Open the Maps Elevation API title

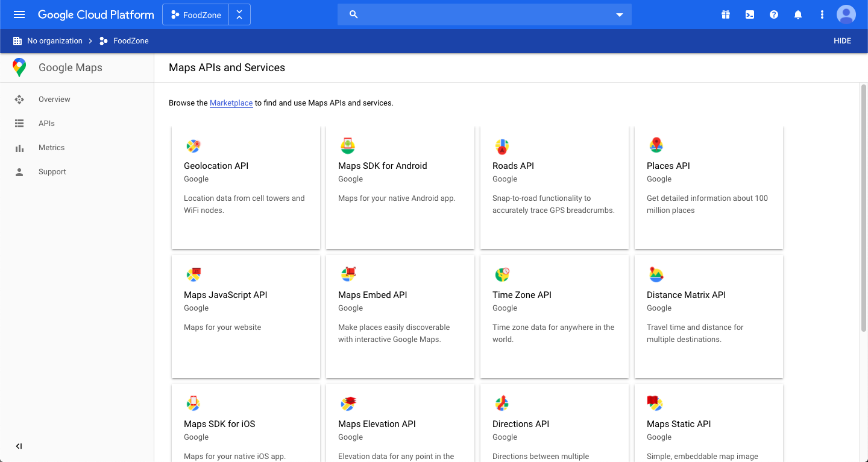(x=377, y=424)
